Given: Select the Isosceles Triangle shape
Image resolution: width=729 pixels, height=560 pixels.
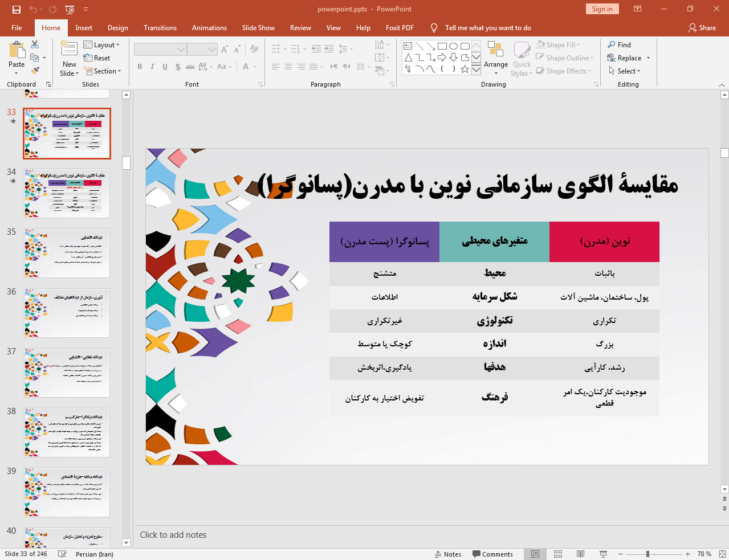Looking at the screenshot, I should click(408, 58).
